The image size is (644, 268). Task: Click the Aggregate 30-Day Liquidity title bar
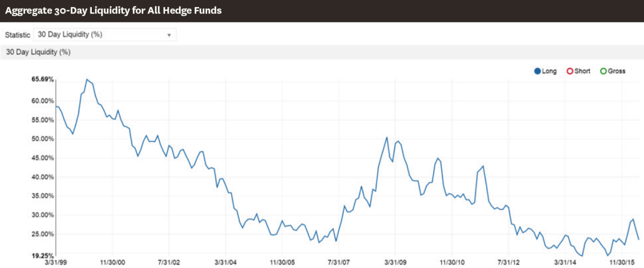coord(322,11)
